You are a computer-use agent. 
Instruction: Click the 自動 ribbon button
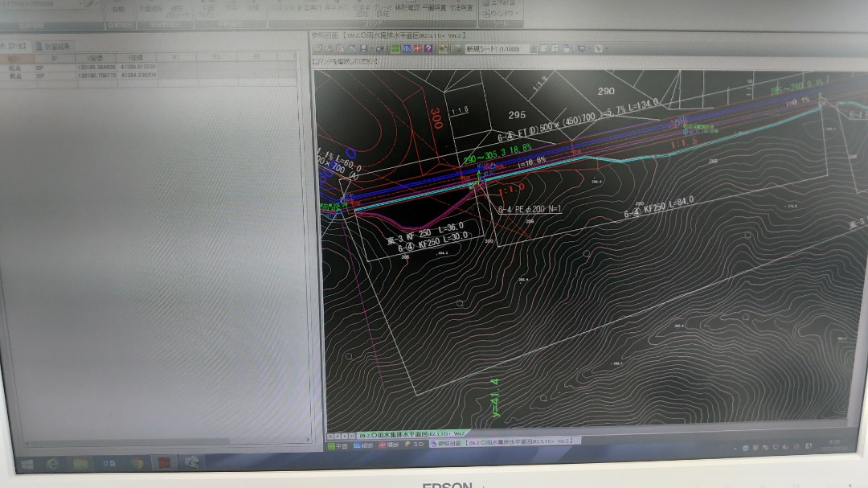coord(118,10)
